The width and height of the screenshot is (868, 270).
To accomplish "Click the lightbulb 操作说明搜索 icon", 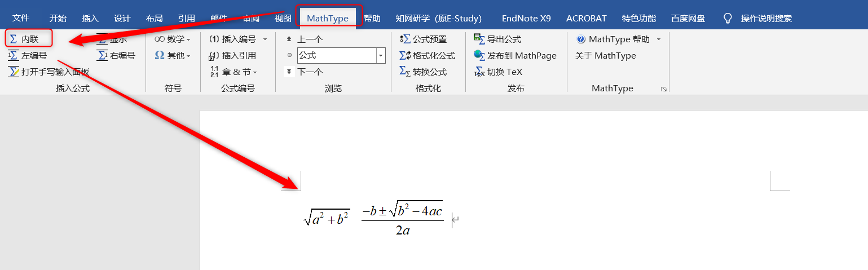I will (x=728, y=18).
